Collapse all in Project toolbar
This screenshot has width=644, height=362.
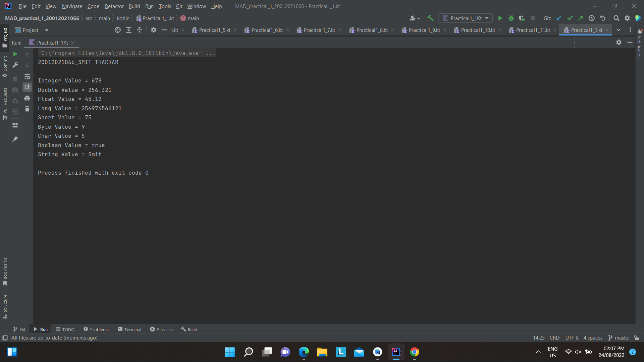(140, 30)
